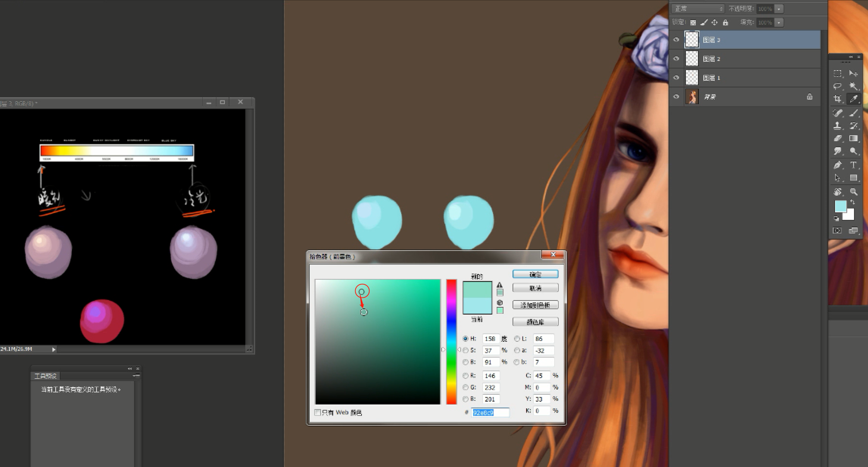Select the R radio button in color picker
This screenshot has height=467, width=868.
coord(465,376)
